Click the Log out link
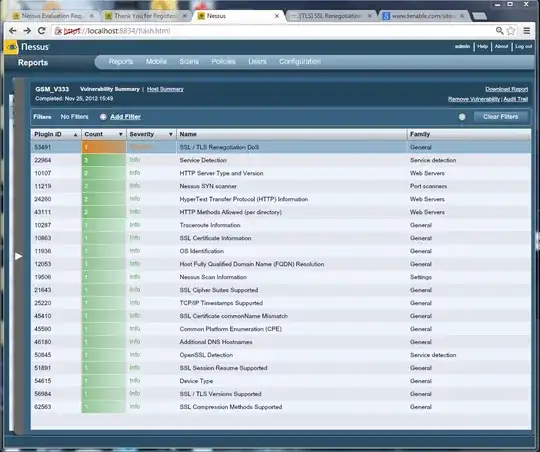 [x=523, y=47]
